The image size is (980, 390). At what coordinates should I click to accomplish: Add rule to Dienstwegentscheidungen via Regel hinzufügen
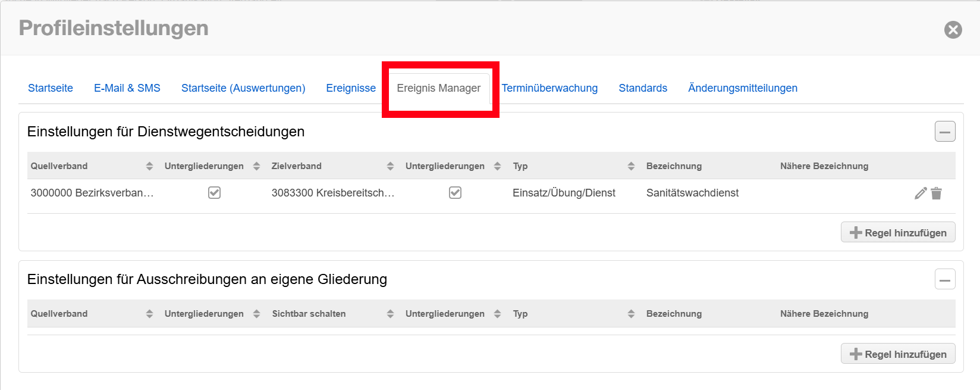[x=898, y=232]
